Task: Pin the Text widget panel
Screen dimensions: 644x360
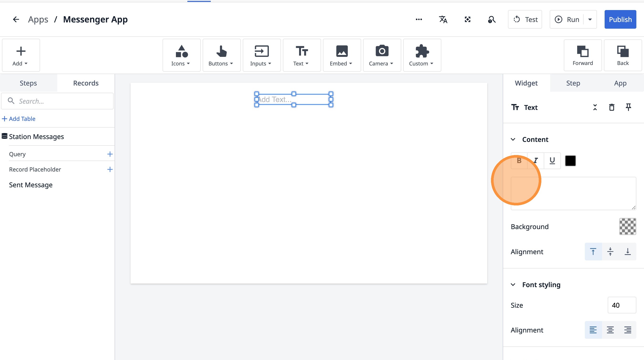Action: tap(628, 107)
